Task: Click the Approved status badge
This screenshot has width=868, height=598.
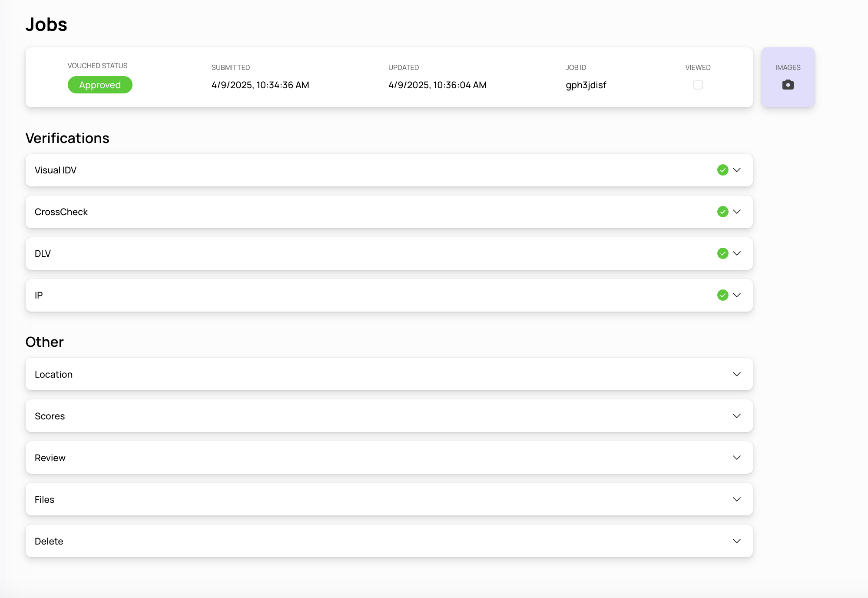Action: [x=100, y=85]
